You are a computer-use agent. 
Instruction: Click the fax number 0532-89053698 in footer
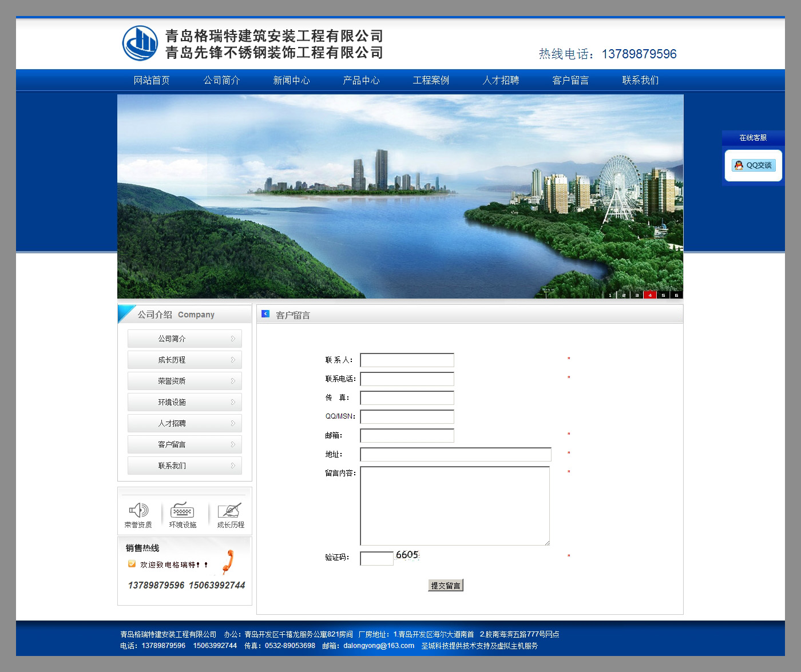click(x=289, y=646)
